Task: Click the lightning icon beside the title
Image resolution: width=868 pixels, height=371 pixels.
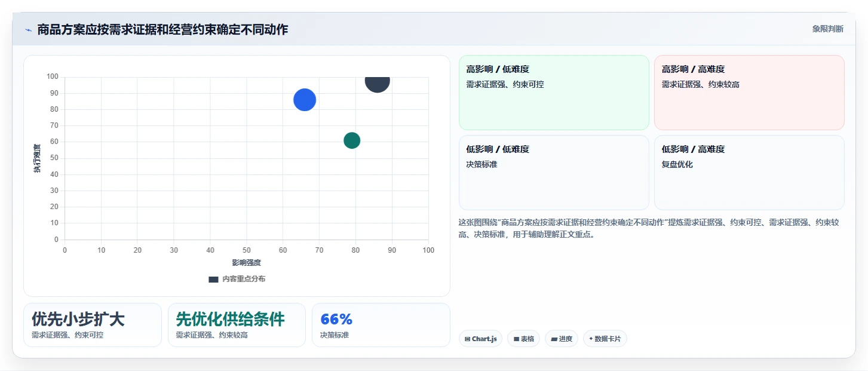Action: (x=28, y=30)
